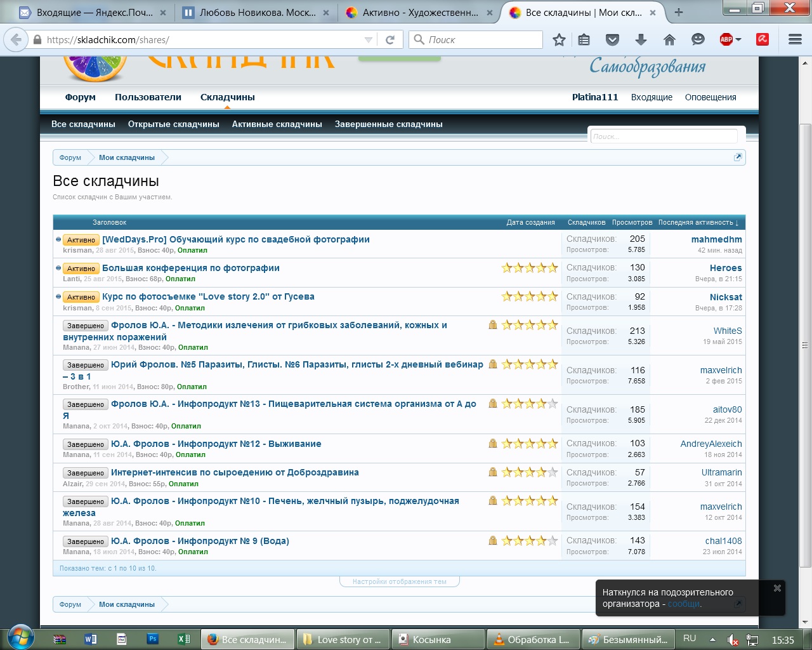Open the Активные складчины menu item

pyautogui.click(x=277, y=124)
